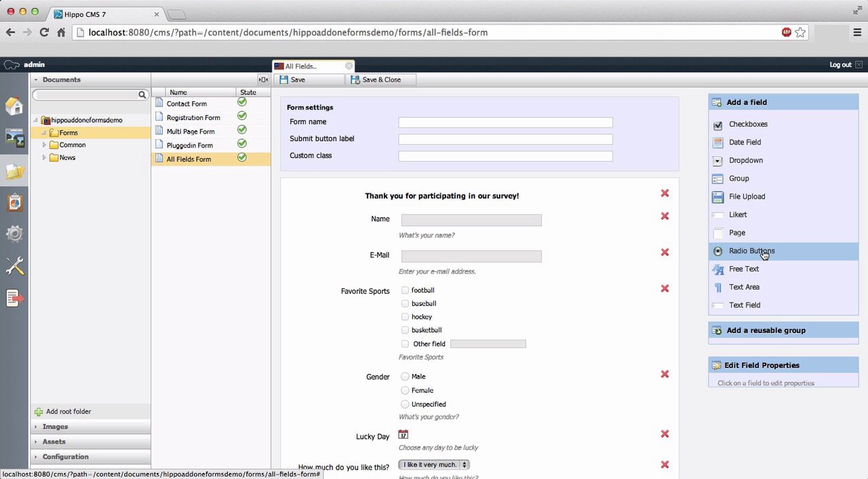Viewport: 868px width, 479px height.
Task: Click the search magnifier in the documents search box
Action: [142, 95]
